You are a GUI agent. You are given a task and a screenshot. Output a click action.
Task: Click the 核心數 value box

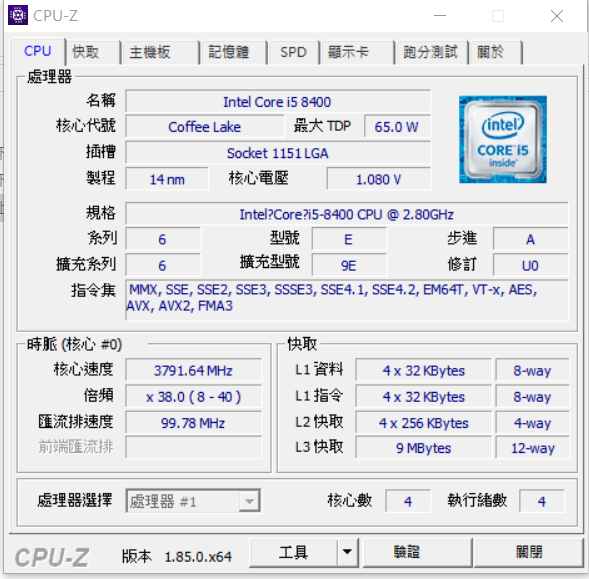408,501
